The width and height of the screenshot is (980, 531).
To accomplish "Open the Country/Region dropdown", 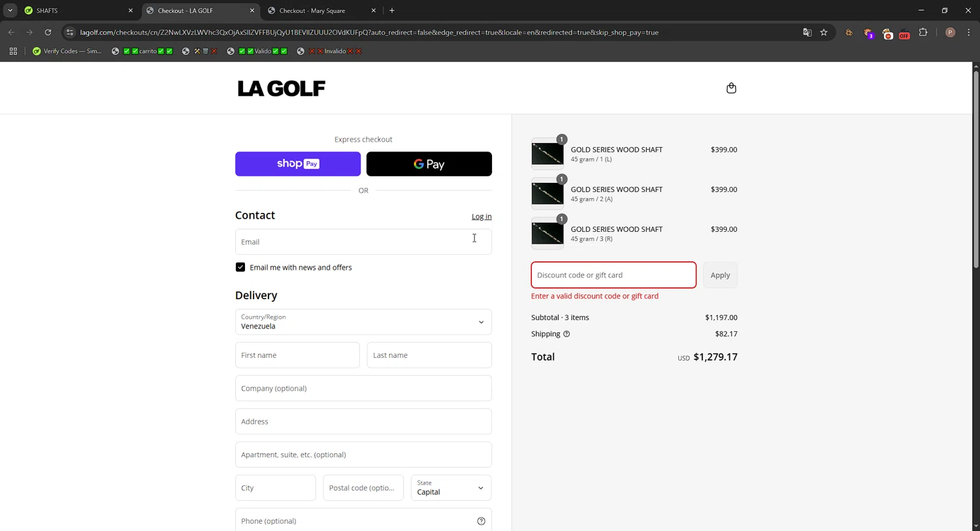I will pos(363,322).
